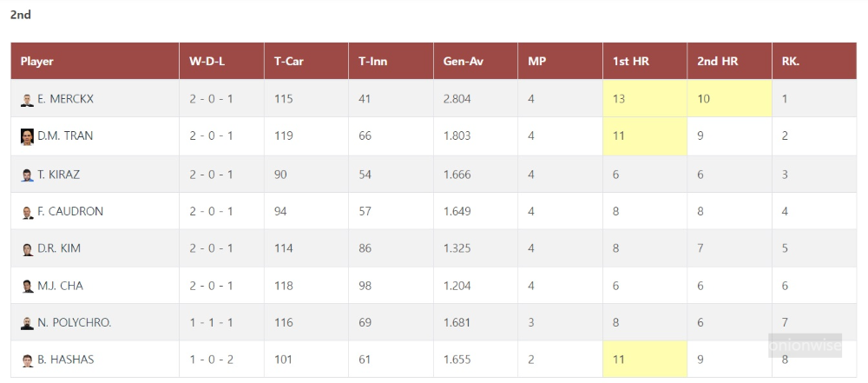Click the name T. KIRAZ
The image size is (868, 383).
pos(59,175)
